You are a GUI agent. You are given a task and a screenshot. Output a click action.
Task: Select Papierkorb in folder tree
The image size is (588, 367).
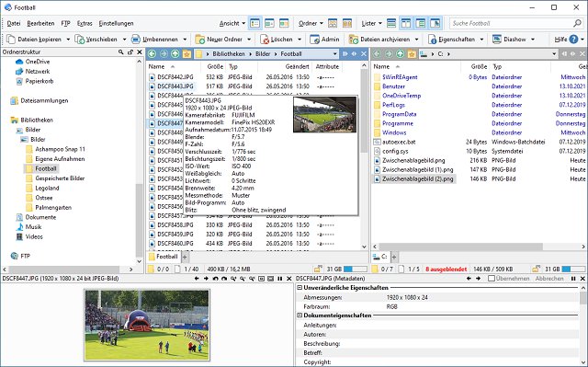click(x=40, y=81)
